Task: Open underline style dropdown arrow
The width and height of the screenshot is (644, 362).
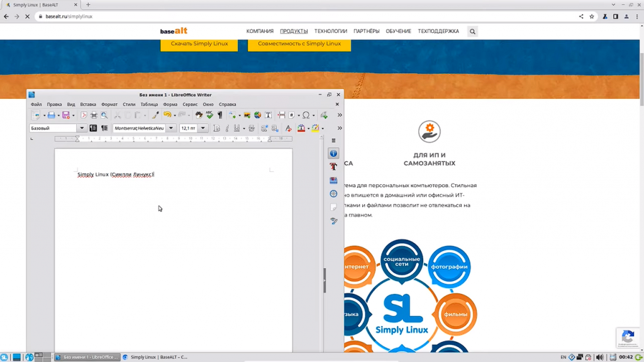Action: click(x=244, y=128)
